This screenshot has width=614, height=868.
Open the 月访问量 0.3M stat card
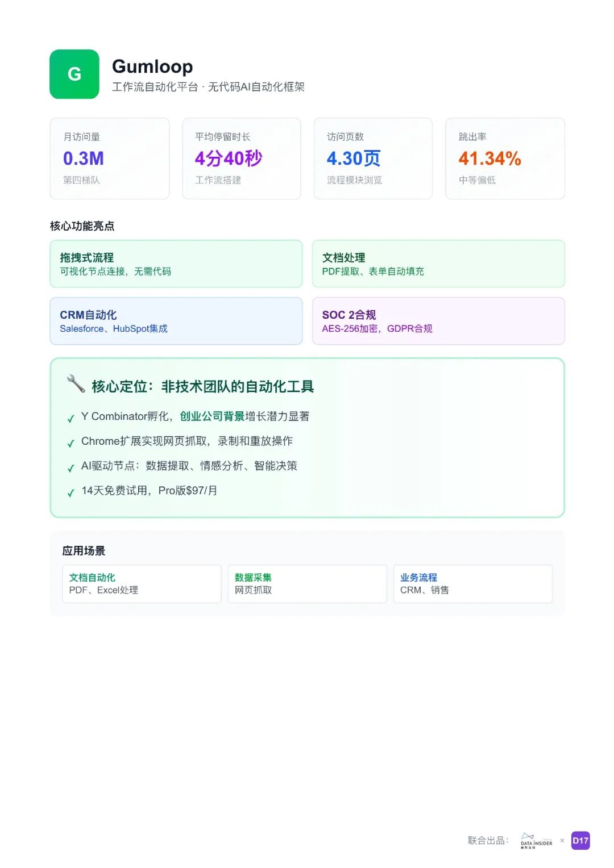[110, 158]
